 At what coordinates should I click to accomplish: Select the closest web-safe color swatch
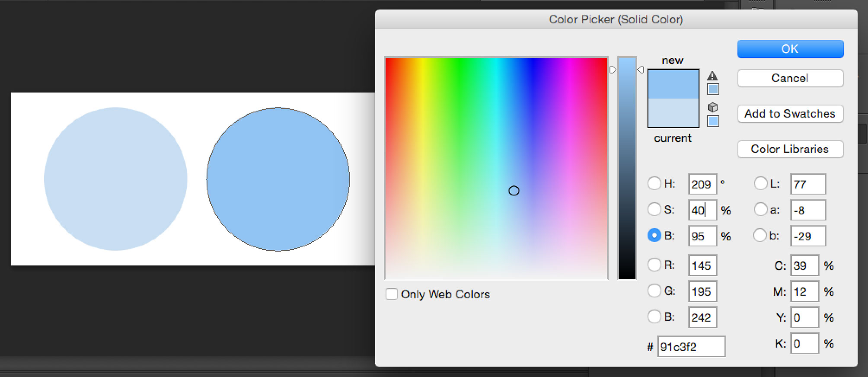pyautogui.click(x=713, y=121)
